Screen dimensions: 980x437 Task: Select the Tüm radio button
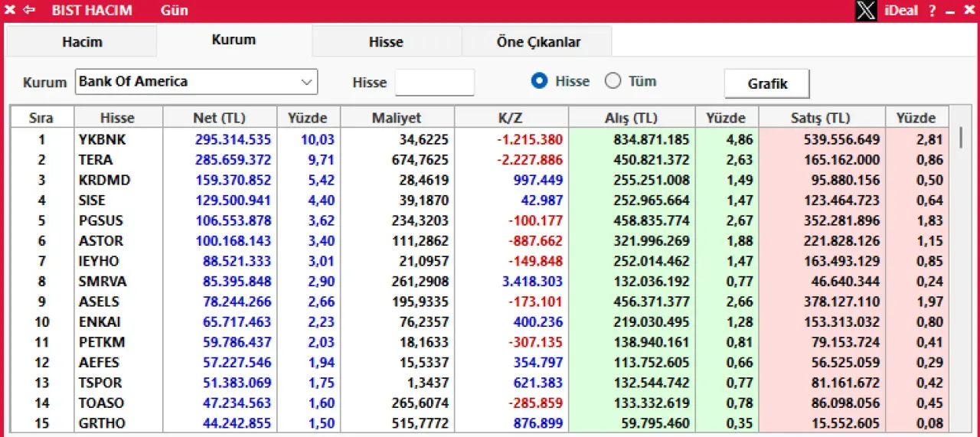613,81
